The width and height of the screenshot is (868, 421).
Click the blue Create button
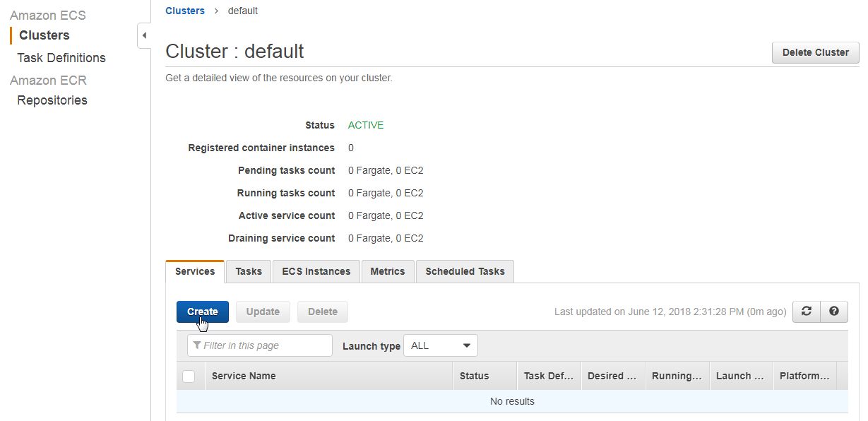(203, 312)
